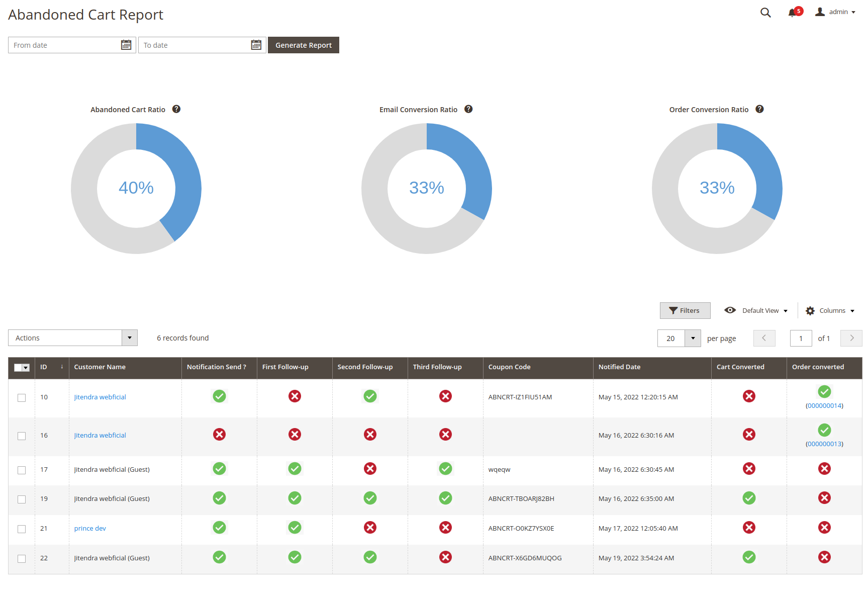Screen dimensions: 868x591
Task: Click row 10 Notification Send green check
Action: [x=219, y=396]
